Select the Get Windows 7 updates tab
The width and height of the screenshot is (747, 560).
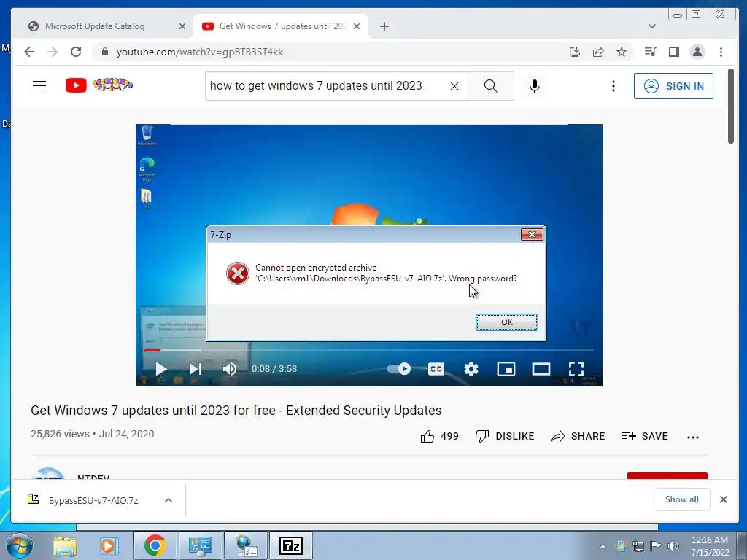[x=281, y=26]
